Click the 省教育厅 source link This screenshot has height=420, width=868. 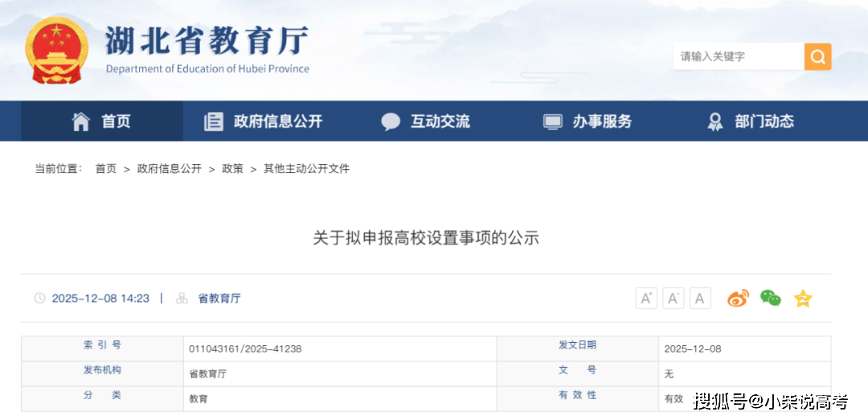point(219,299)
